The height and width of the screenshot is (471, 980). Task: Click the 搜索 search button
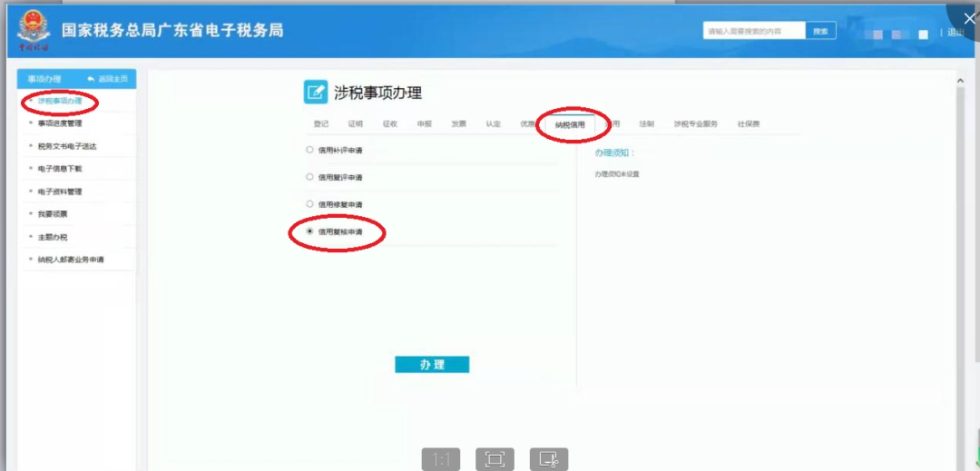coord(820,31)
